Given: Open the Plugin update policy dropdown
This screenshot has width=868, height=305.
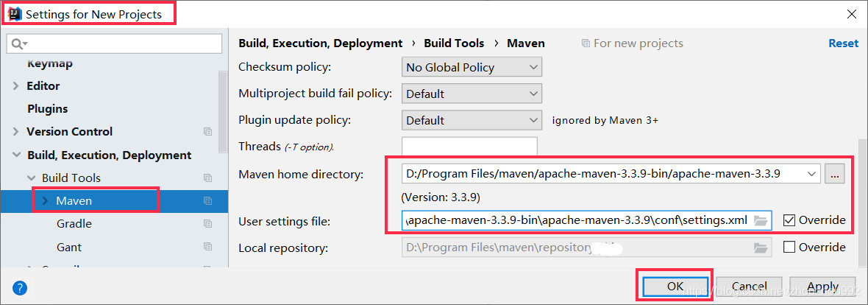Looking at the screenshot, I should [472, 120].
